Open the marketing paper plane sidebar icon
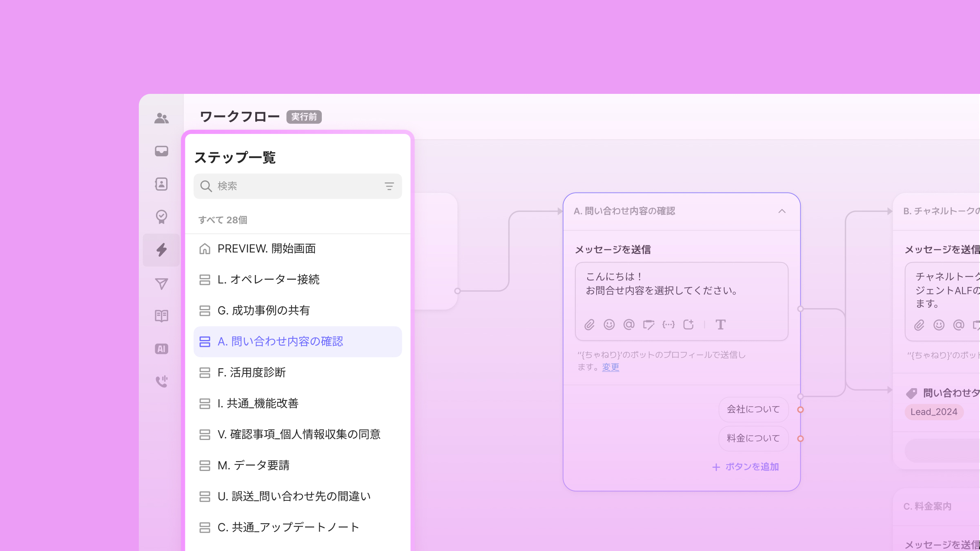The height and width of the screenshot is (551, 980). [161, 284]
